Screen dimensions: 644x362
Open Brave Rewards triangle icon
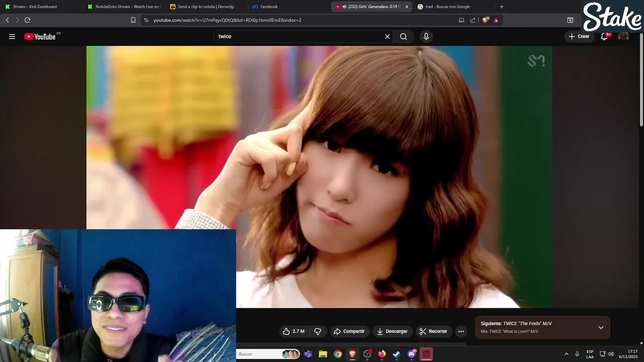[496, 20]
